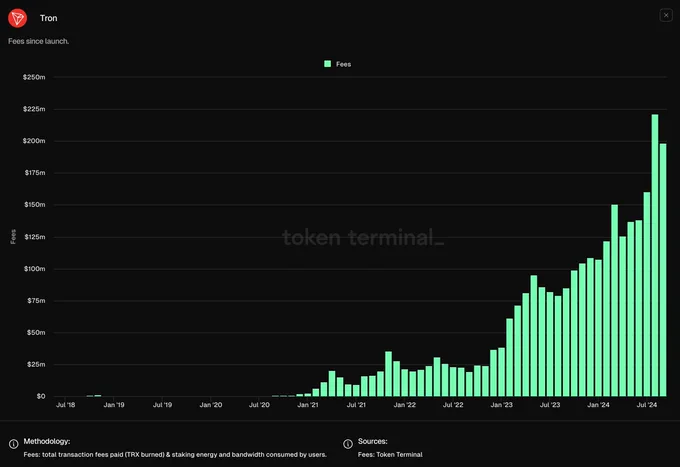
Task: Click the Tron title text
Action: [49, 18]
